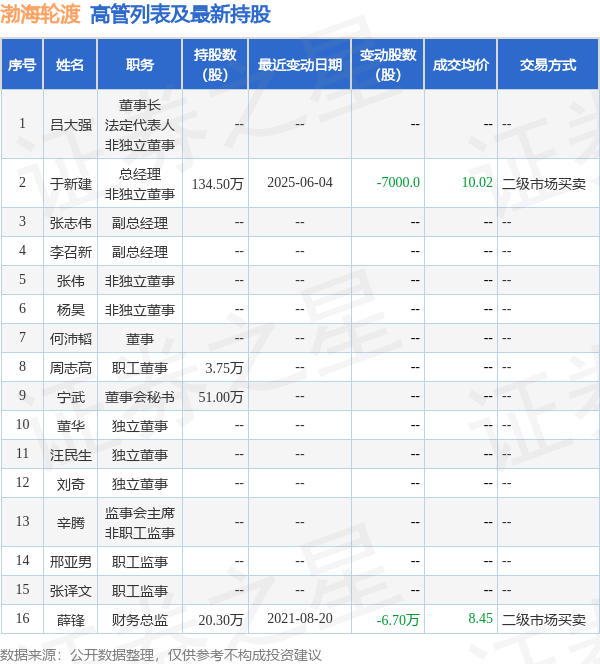Click the change value -7000.0
This screenshot has height=664, width=600.
click(x=398, y=183)
